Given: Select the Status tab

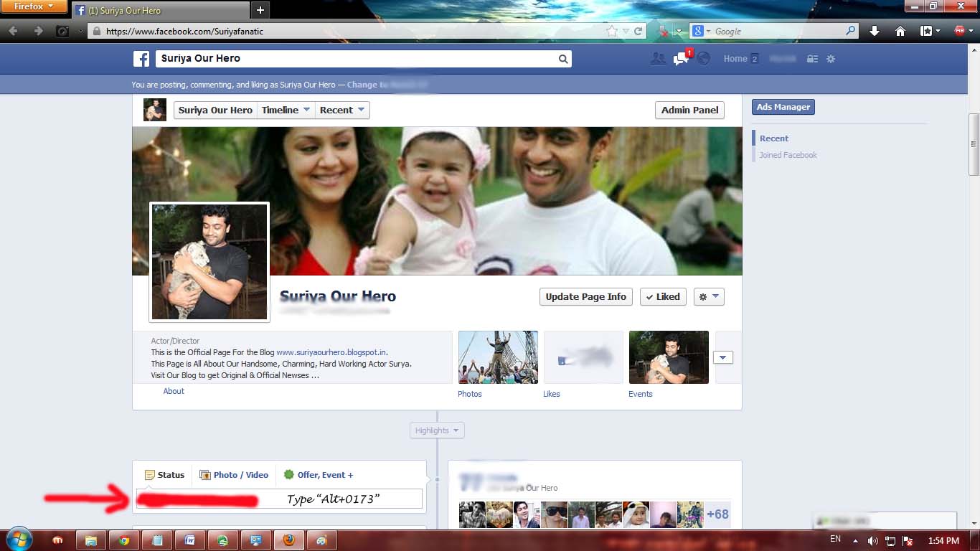Looking at the screenshot, I should coord(164,475).
